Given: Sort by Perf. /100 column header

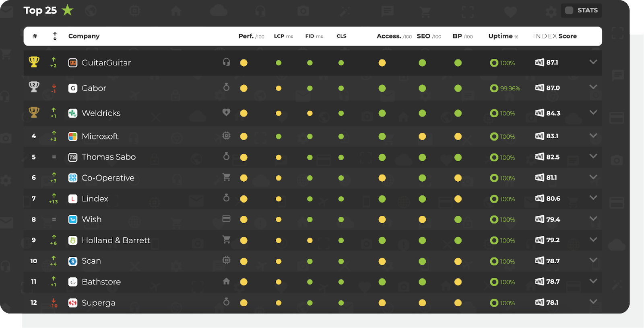Looking at the screenshot, I should click(251, 36).
